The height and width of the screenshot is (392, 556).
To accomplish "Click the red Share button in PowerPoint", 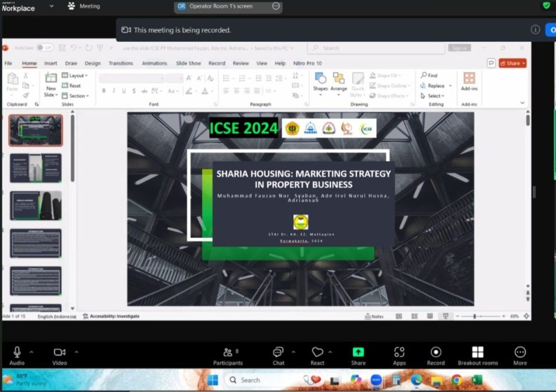I will coord(513,64).
